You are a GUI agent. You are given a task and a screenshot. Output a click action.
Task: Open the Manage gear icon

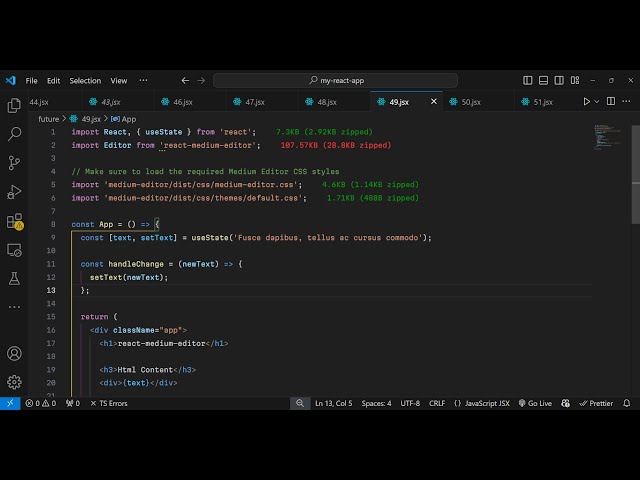tap(14, 381)
